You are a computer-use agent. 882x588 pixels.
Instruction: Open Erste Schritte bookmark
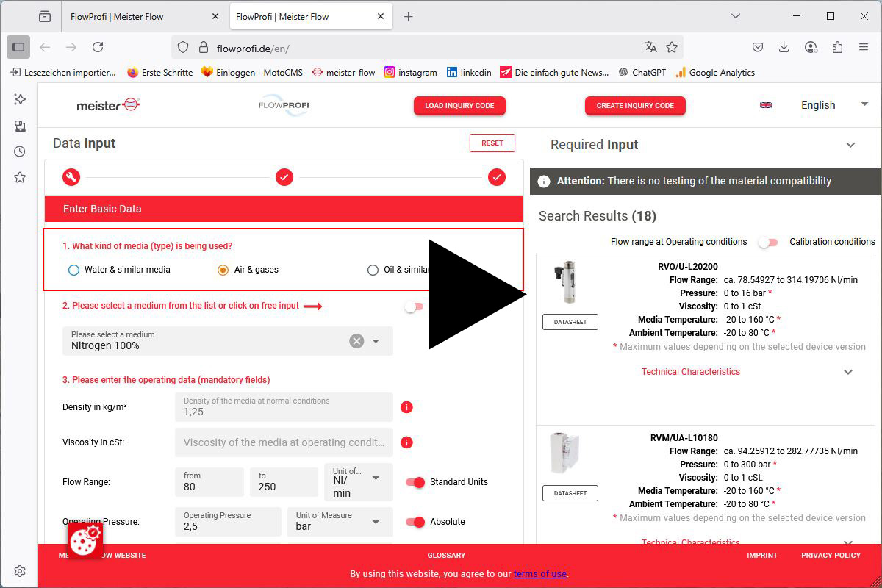pyautogui.click(x=159, y=72)
